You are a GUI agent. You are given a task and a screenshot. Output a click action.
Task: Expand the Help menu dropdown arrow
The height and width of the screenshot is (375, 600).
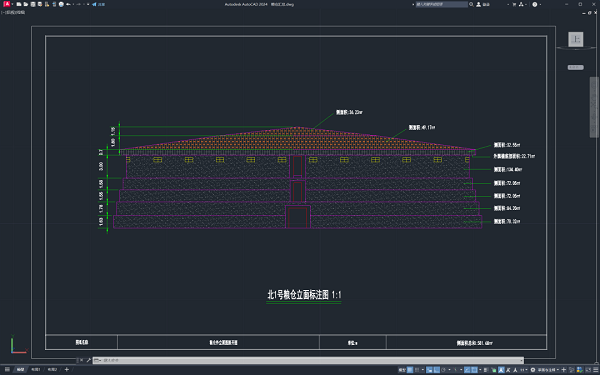tap(540, 4)
